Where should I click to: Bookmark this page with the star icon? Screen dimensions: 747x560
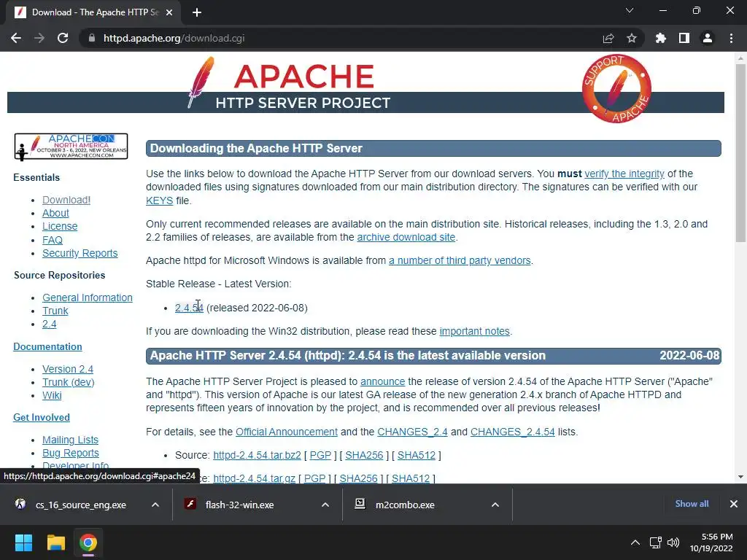click(x=632, y=38)
